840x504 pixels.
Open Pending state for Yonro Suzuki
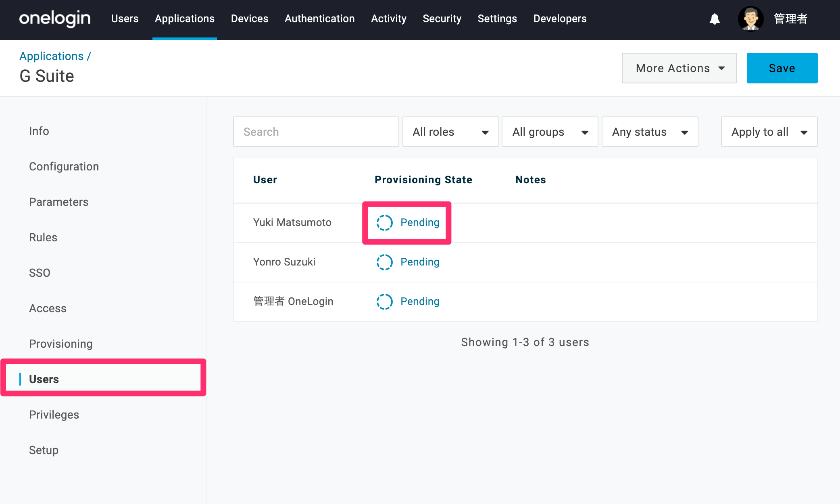[x=420, y=262]
